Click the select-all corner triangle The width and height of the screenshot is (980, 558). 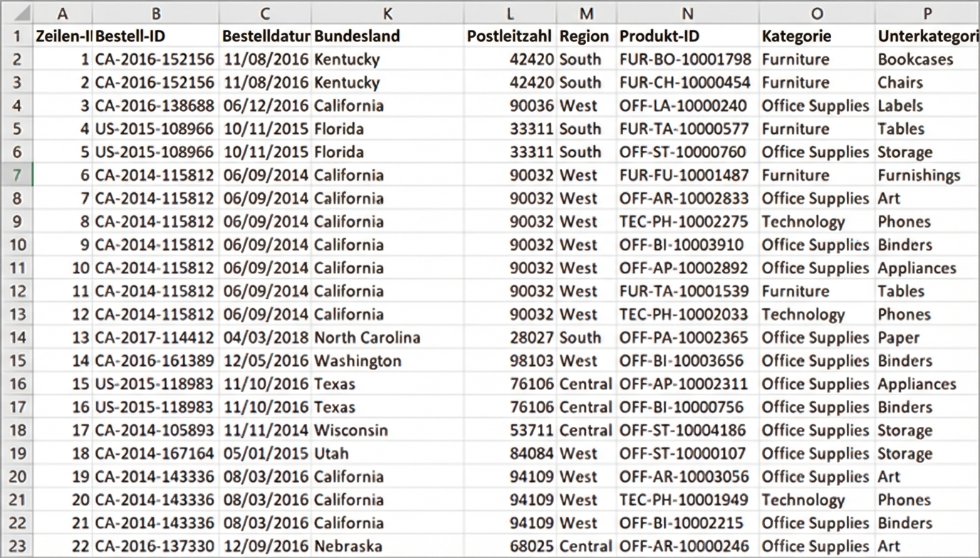click(x=16, y=12)
